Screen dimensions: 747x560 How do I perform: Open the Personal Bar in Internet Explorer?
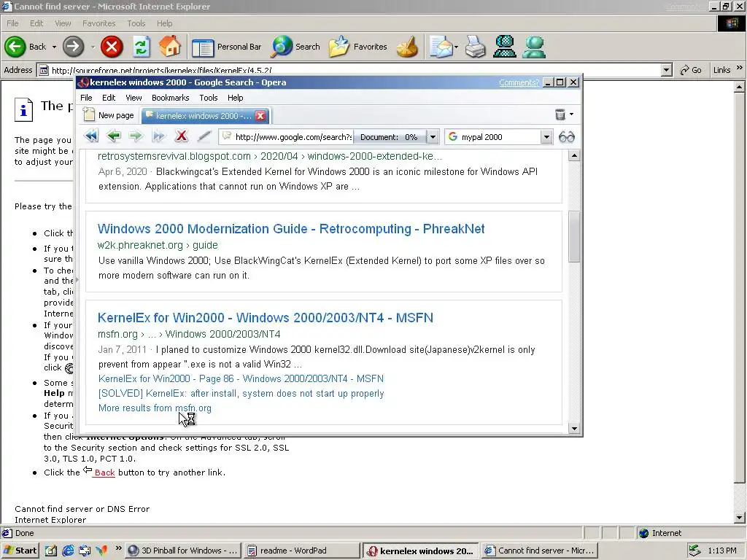pos(227,47)
